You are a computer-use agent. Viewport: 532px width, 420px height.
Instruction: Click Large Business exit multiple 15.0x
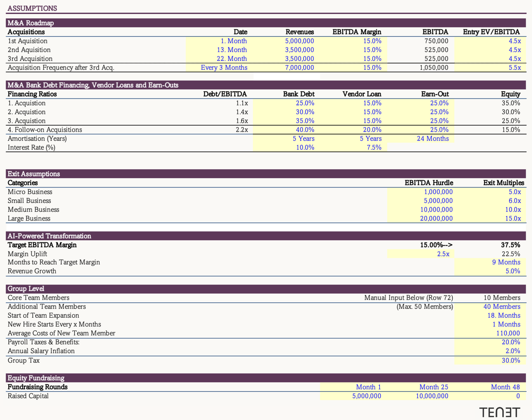[x=490, y=218]
